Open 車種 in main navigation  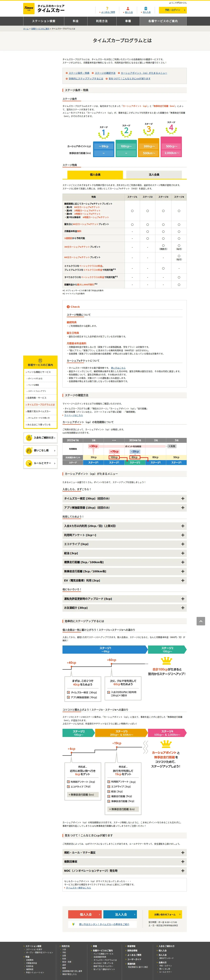128,21
